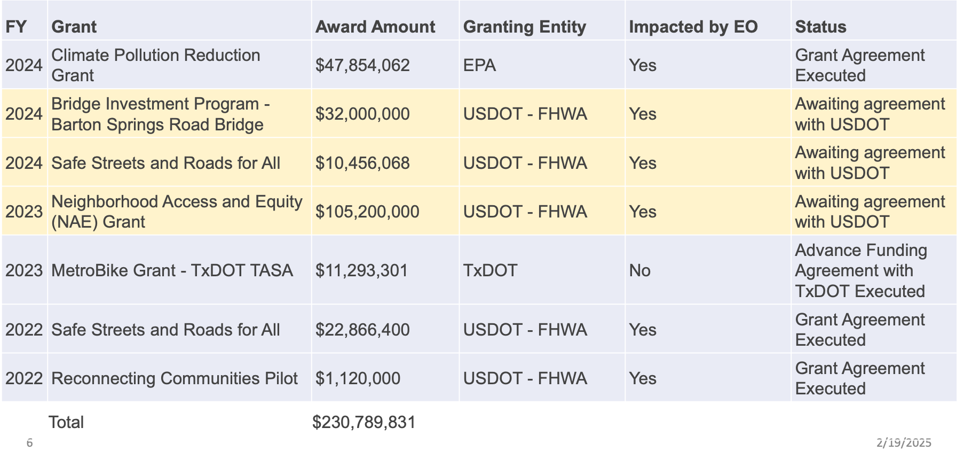Image resolution: width=980 pixels, height=451 pixels.
Task: Click the Granting Entity column header
Action: [524, 27]
